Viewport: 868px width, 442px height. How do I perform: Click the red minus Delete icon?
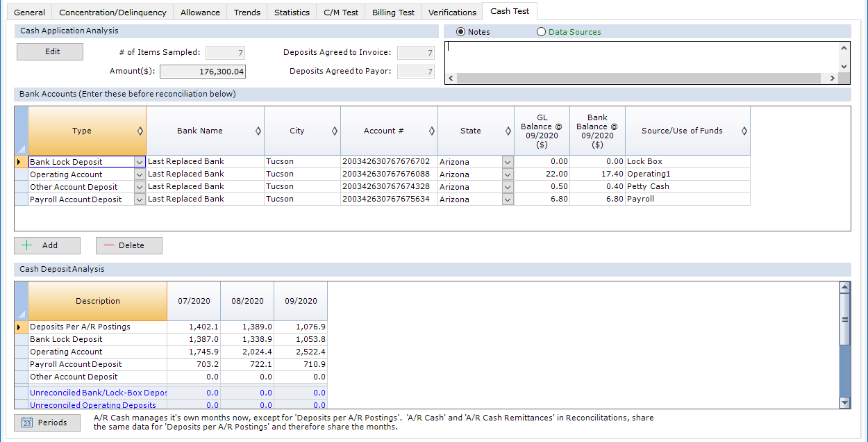click(108, 245)
